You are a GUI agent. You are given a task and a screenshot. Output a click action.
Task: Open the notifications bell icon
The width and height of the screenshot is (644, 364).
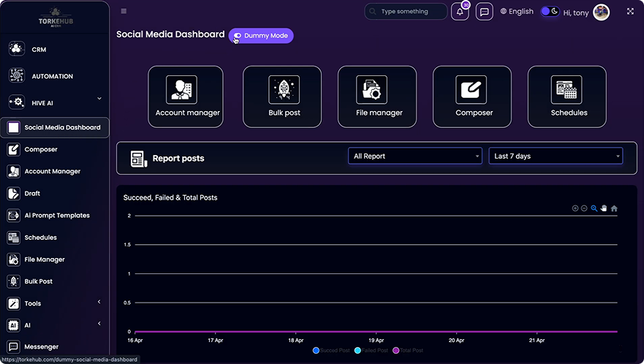(460, 12)
